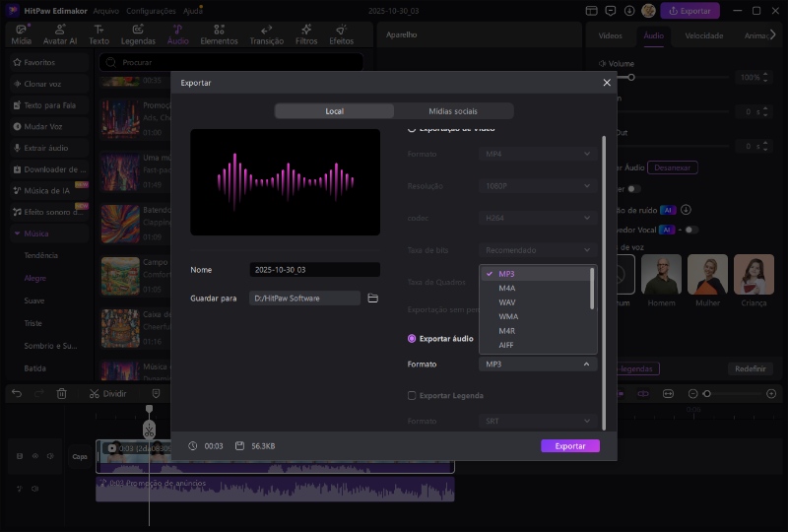Select the Exportação de vídeo radio button
Image resolution: width=788 pixels, height=532 pixels.
coord(412,129)
